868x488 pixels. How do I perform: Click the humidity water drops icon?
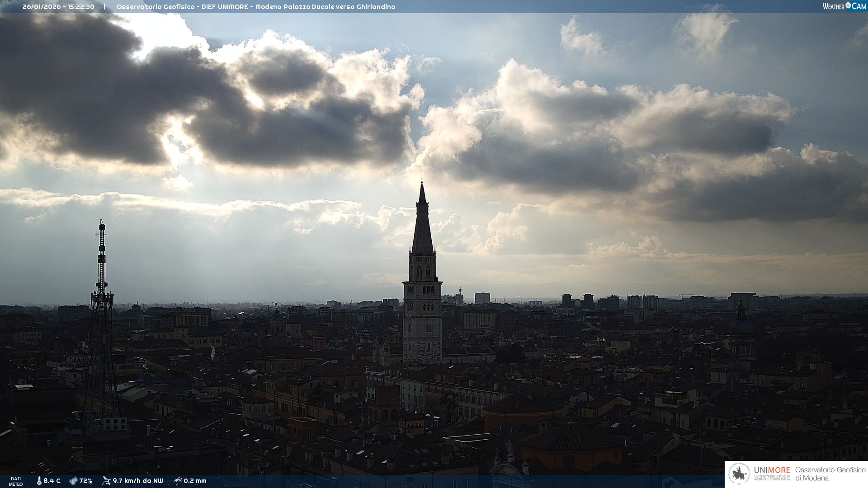pyautogui.click(x=73, y=481)
